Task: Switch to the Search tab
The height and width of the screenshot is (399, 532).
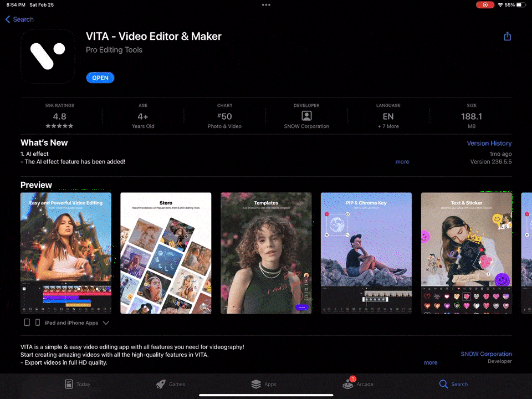Action: (x=453, y=384)
